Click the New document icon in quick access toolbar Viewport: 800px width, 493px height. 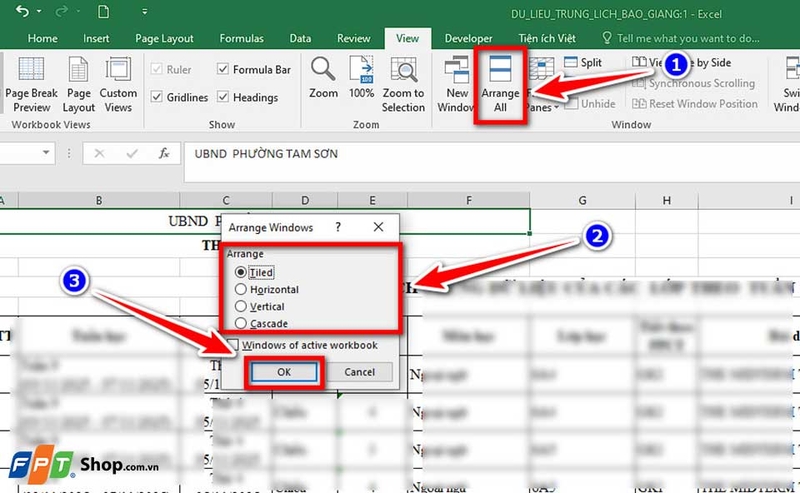pyautogui.click(x=104, y=11)
